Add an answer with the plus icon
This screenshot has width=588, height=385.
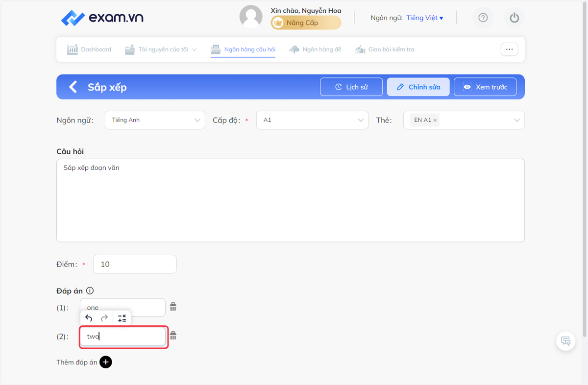point(106,362)
